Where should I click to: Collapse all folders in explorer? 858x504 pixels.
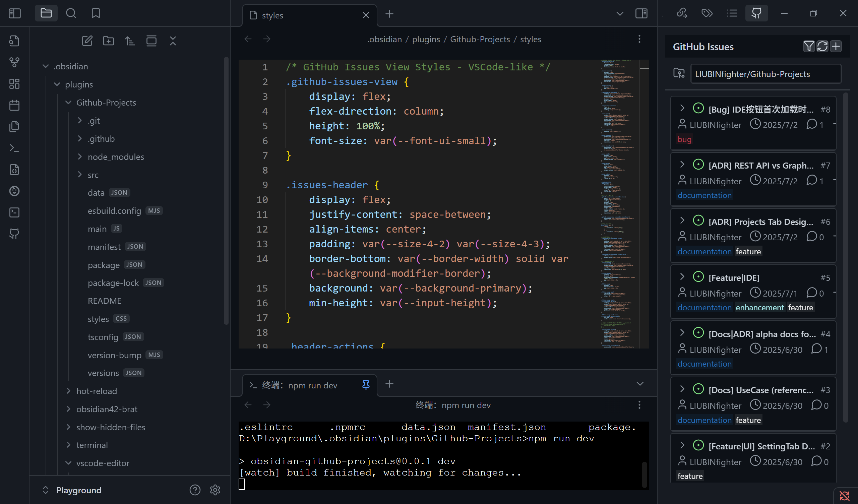click(x=173, y=41)
